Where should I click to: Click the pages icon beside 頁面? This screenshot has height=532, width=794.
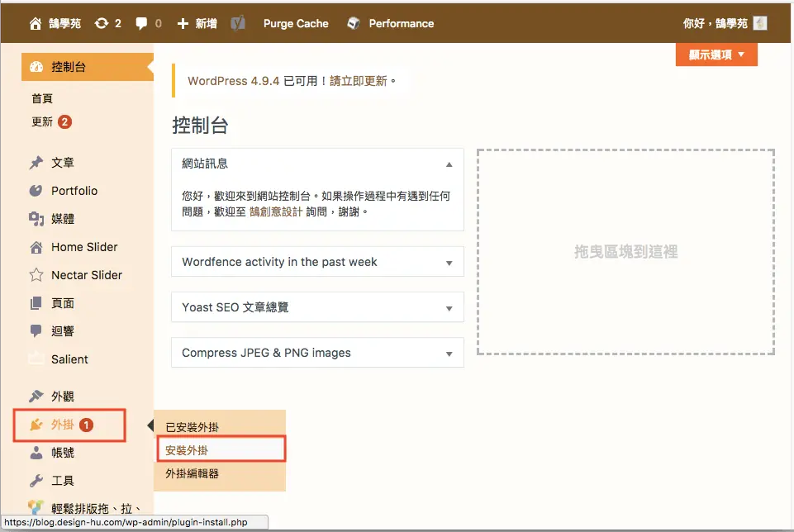(x=36, y=303)
